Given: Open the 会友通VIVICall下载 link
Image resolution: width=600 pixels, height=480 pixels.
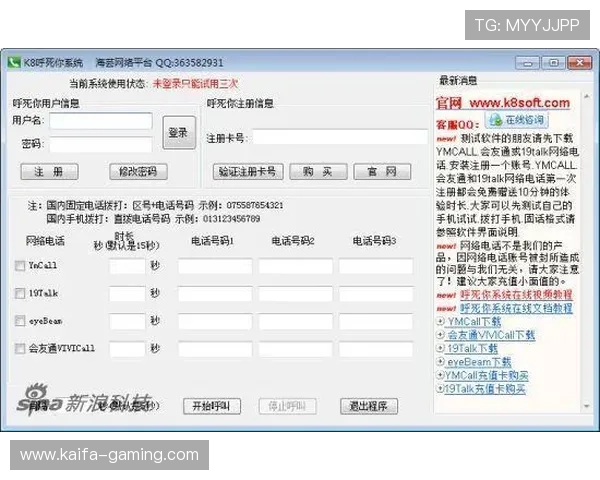Looking at the screenshot, I should [491, 335].
